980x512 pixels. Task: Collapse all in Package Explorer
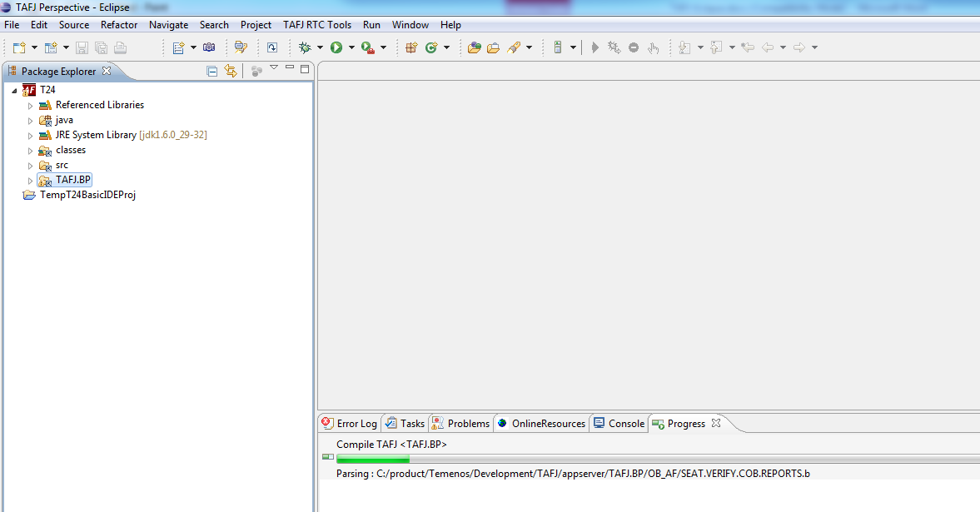pos(211,72)
